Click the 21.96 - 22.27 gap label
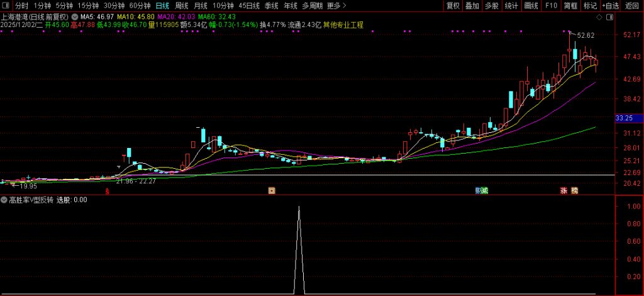Viewport: 644px width, 296px height. click(x=136, y=181)
